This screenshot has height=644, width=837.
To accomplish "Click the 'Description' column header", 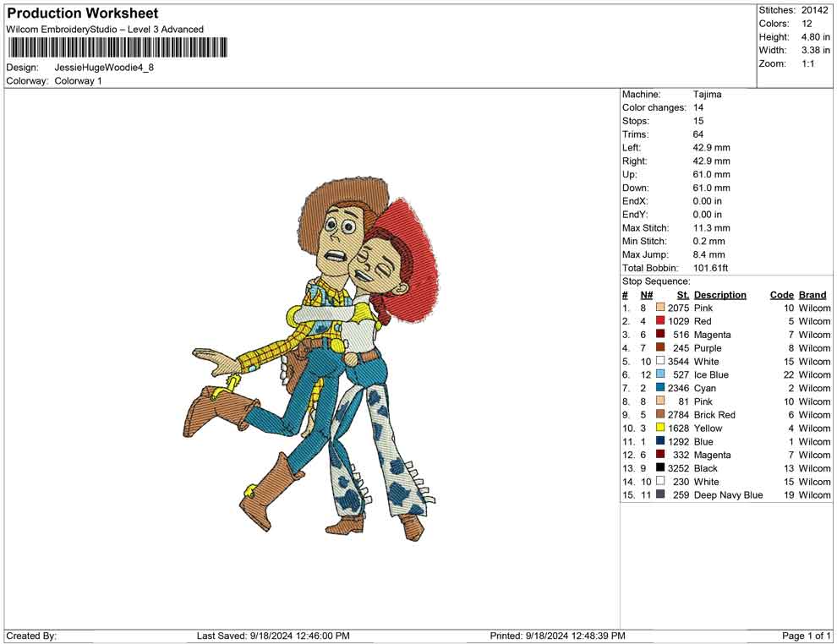I will tap(719, 295).
